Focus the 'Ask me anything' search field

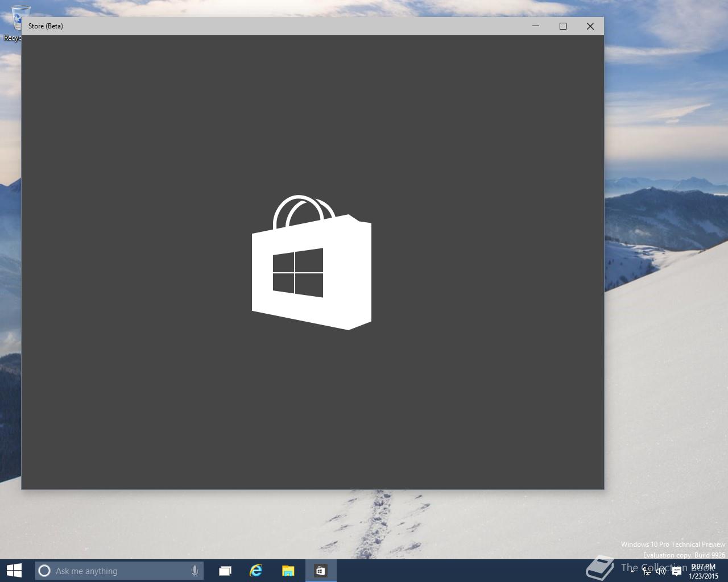[119, 571]
